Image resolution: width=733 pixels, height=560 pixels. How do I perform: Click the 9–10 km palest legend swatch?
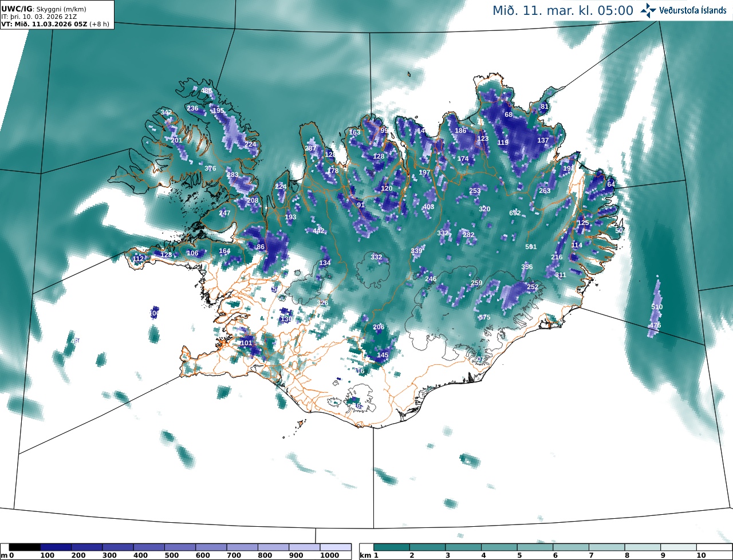point(678,547)
